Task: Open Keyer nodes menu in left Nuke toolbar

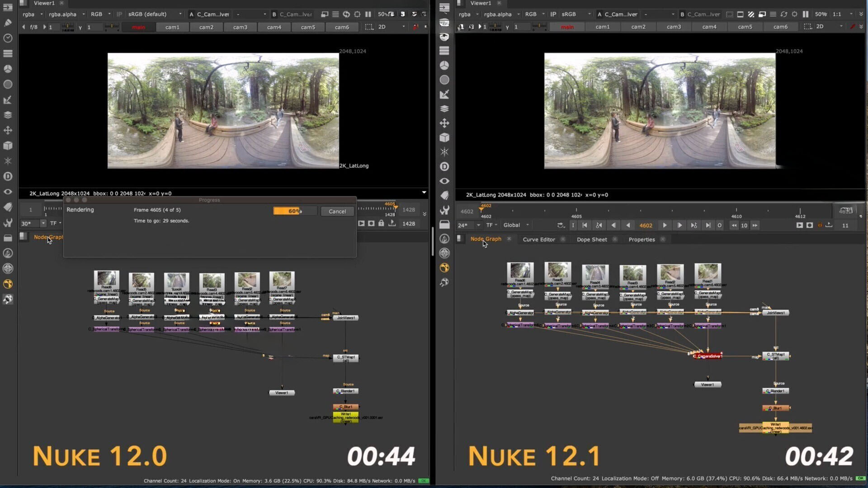Action: tap(8, 99)
